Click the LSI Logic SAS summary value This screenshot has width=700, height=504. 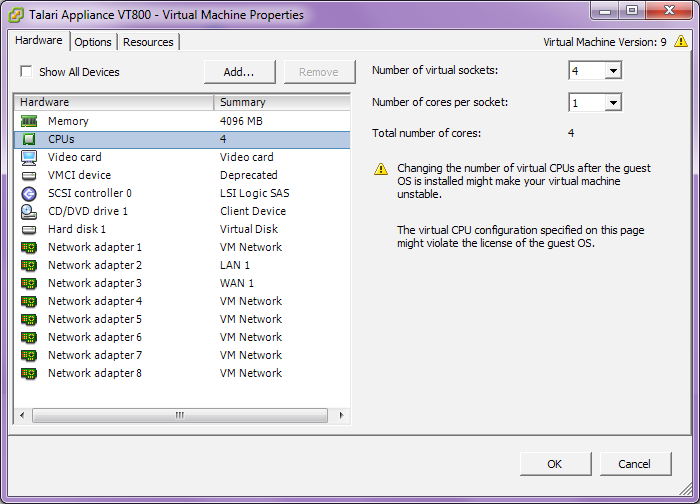pyautogui.click(x=254, y=193)
